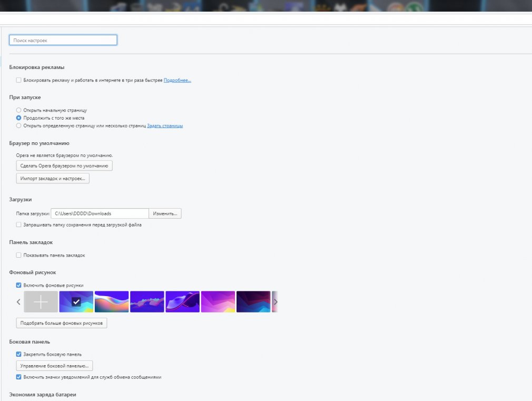
Task: Click Изменить to change the download folder
Action: coord(165,213)
